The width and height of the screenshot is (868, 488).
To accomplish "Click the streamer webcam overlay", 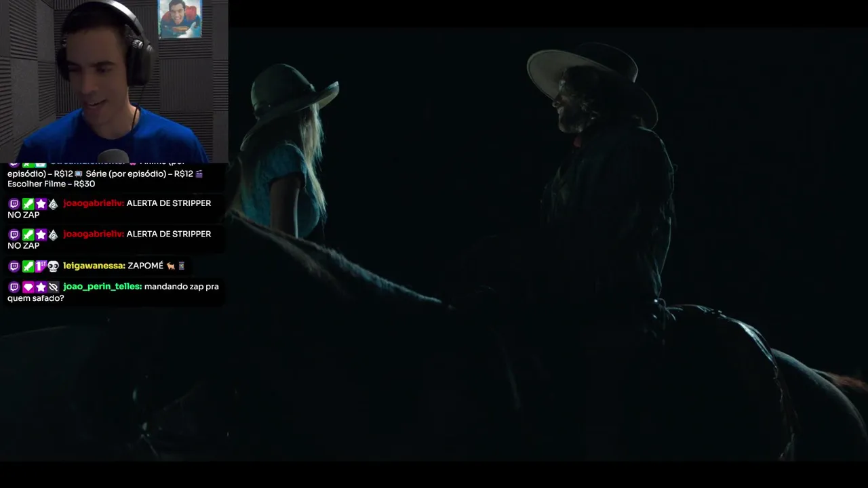I will point(114,81).
